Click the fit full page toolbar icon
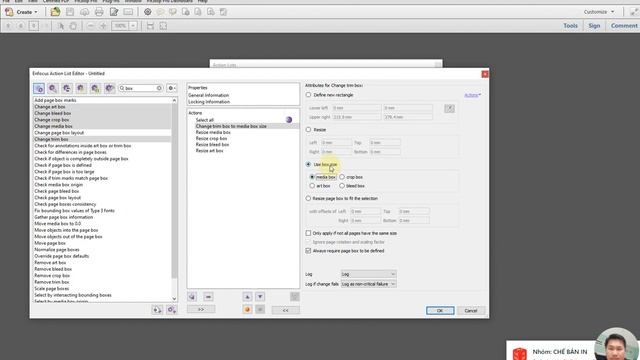640x360 pixels. [x=163, y=26]
